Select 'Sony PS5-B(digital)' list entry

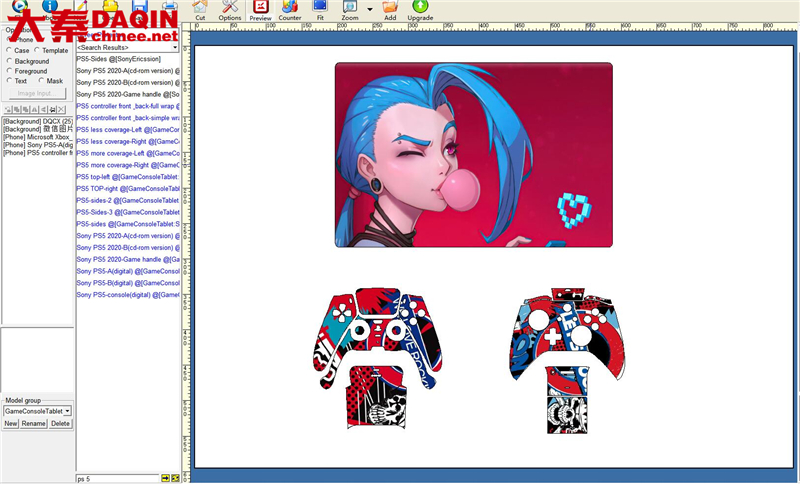128,283
